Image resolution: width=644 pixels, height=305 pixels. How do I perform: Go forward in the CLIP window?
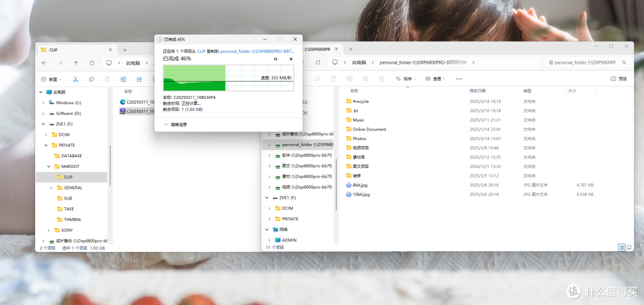(x=60, y=63)
